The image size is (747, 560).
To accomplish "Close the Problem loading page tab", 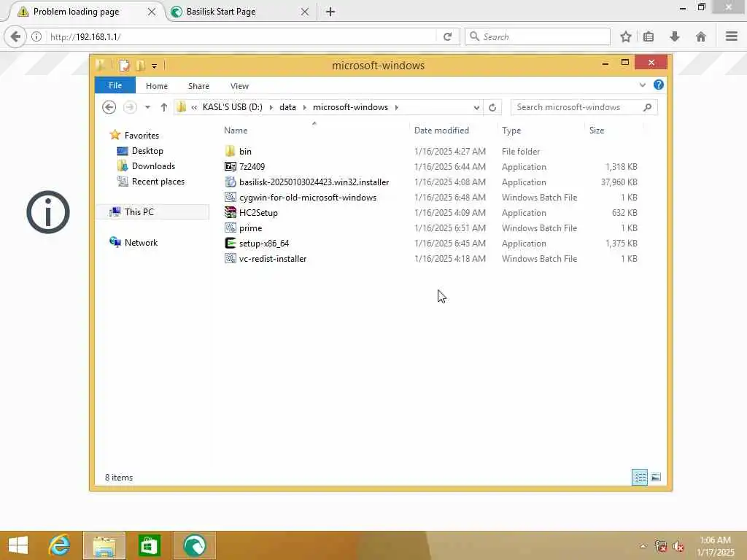I will pos(152,12).
